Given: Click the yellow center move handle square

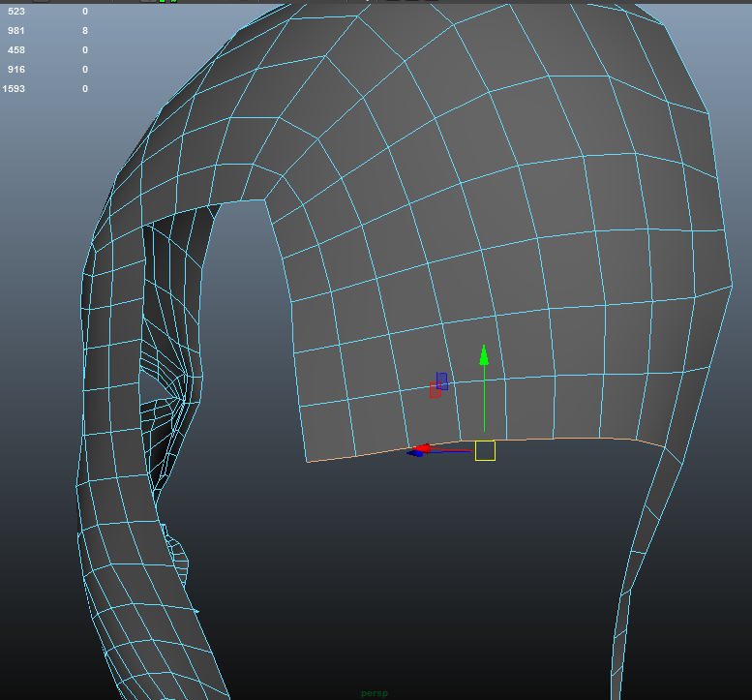Looking at the screenshot, I should point(485,450).
